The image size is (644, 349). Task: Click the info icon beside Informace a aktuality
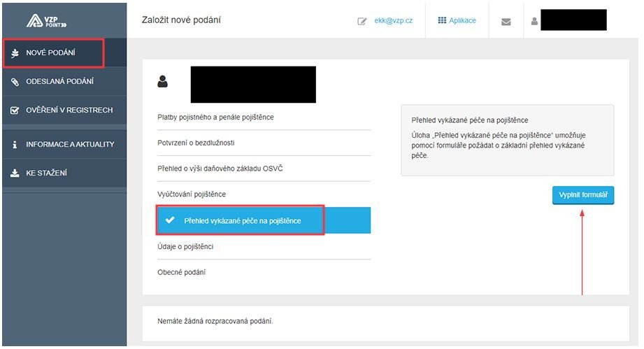(x=15, y=145)
